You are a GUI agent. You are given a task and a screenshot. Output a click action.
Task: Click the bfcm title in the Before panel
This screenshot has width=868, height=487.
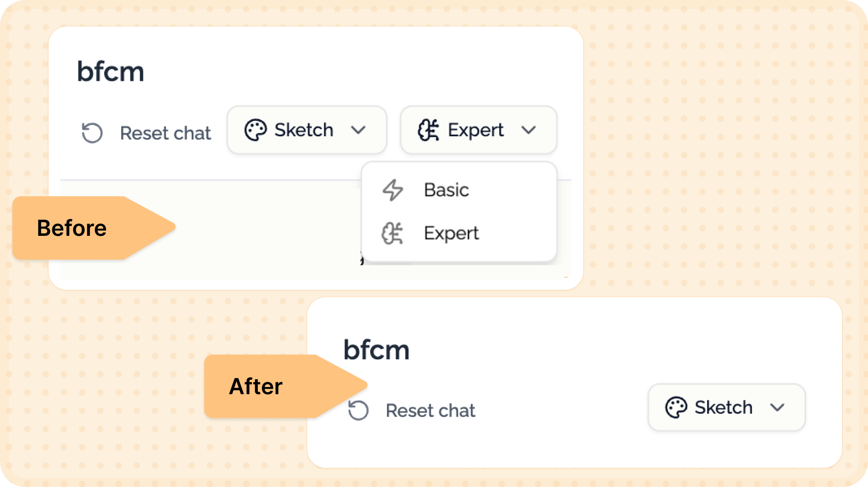tap(111, 72)
